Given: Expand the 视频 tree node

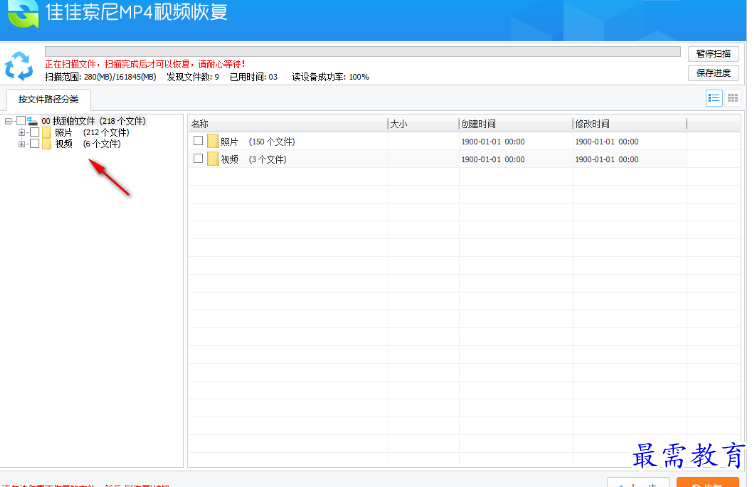Looking at the screenshot, I should [22, 144].
